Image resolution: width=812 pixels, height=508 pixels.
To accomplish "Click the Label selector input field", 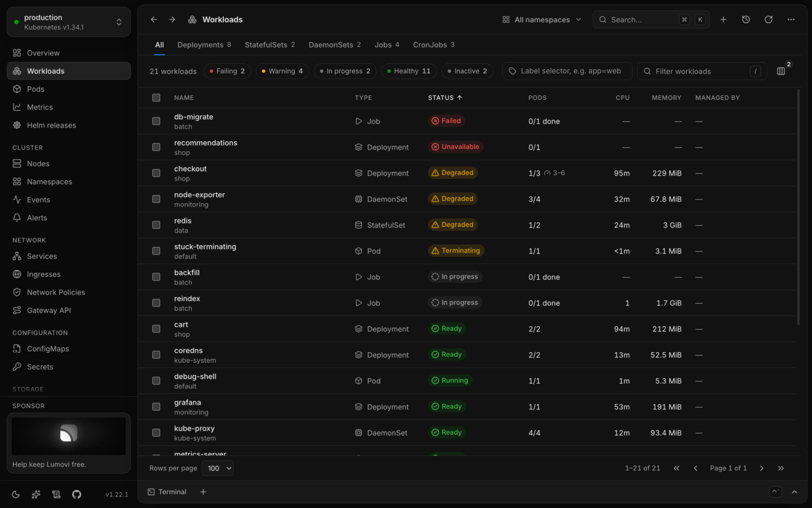I will coord(567,71).
